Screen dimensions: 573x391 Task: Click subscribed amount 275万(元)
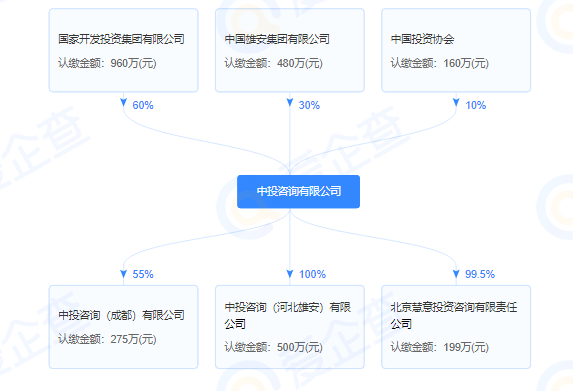coord(133,339)
